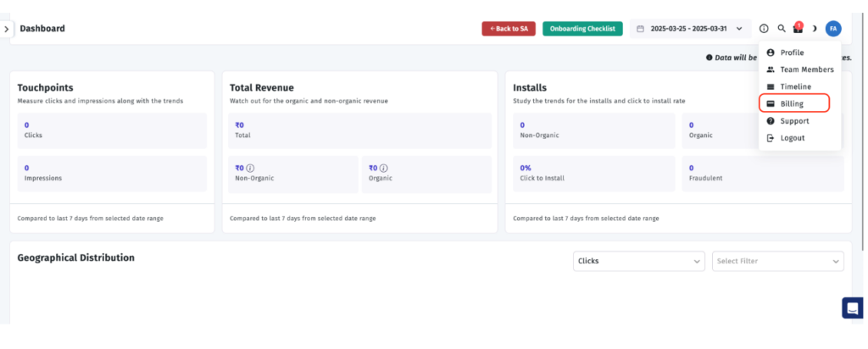This screenshot has height=349, width=868.
Task: Click the FA user avatar
Action: point(833,29)
